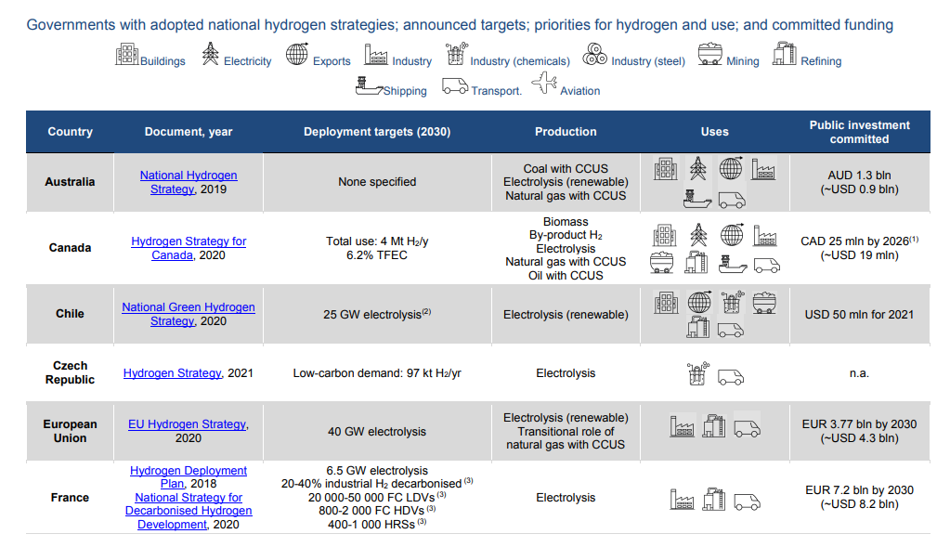Click the 'Low-carbon demand: 97 kt H2/yr' cell
The height and width of the screenshot is (560, 950).
(x=377, y=373)
